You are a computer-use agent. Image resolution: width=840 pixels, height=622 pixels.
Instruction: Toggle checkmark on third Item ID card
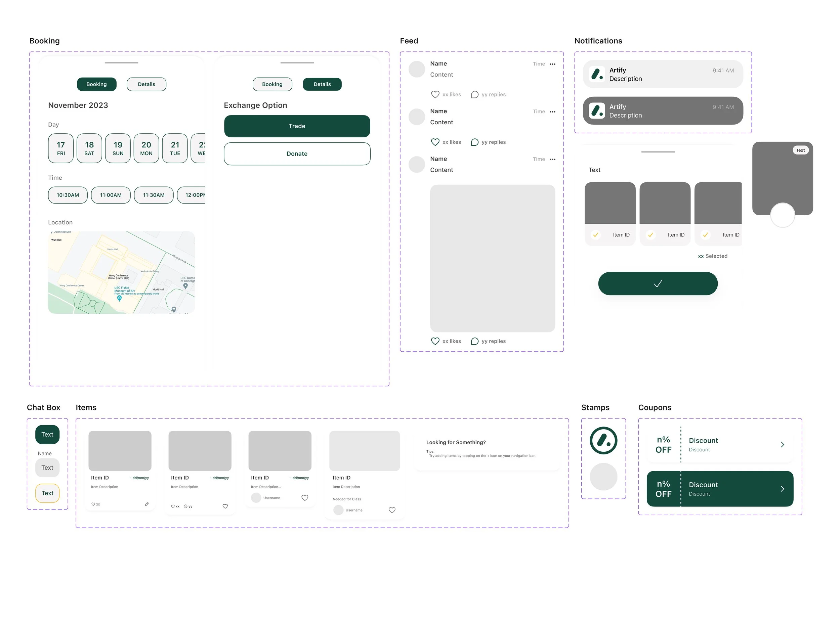click(x=705, y=235)
